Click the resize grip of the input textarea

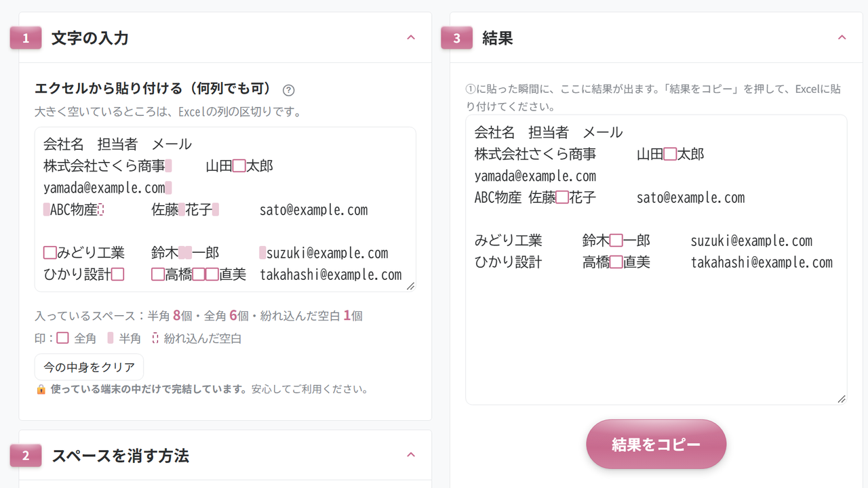tap(410, 286)
